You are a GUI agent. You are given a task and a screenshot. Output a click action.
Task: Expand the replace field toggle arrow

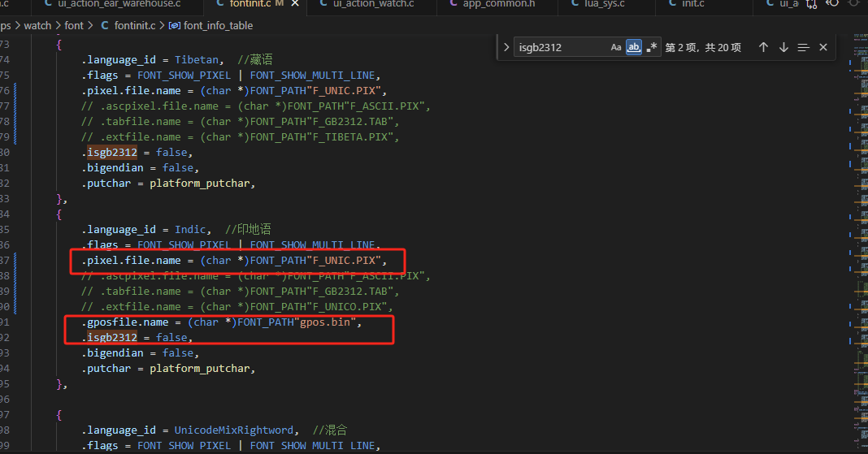click(506, 48)
